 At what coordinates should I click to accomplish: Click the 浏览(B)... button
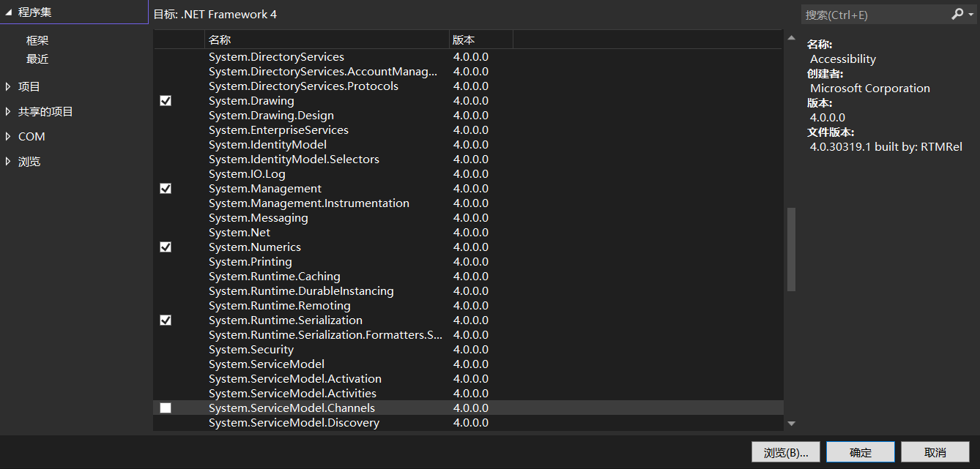point(785,451)
